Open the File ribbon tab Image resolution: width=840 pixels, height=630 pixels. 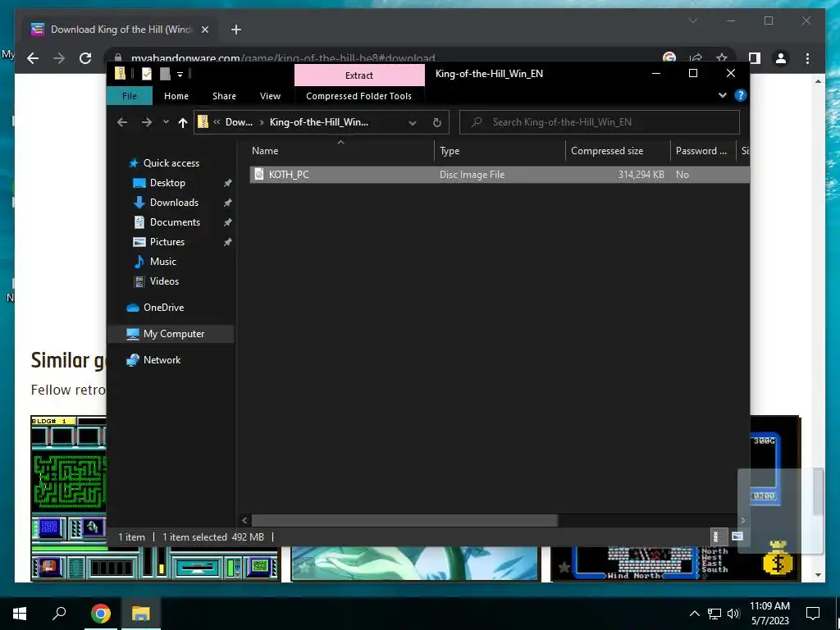click(x=129, y=96)
